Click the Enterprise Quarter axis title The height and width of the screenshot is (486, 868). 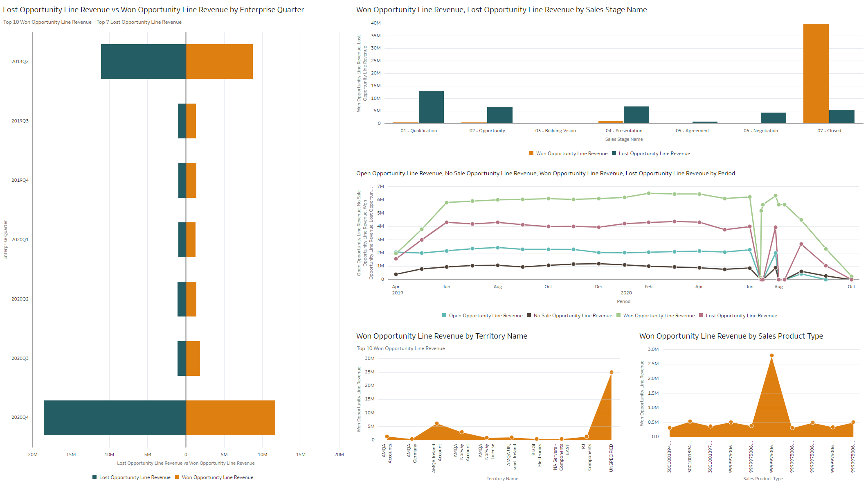[5, 240]
